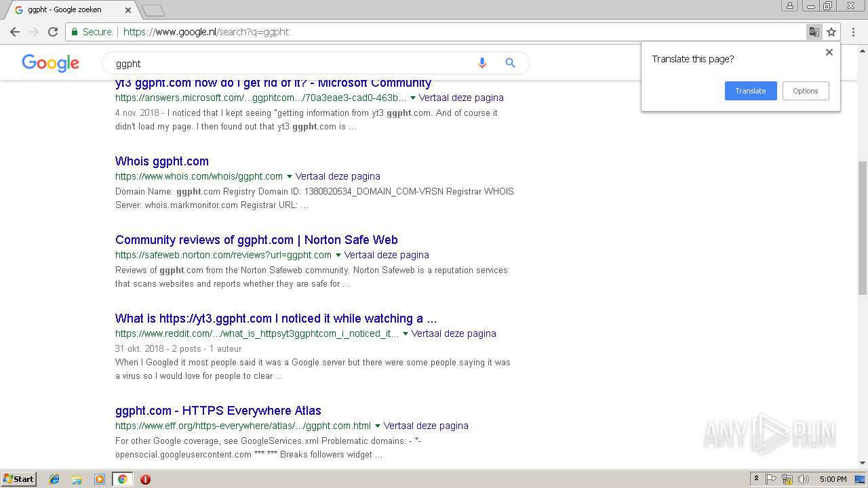The width and height of the screenshot is (868, 488).
Task: Expand dropdown arrow next to safeweb.norton.com URL
Action: pyautogui.click(x=338, y=255)
